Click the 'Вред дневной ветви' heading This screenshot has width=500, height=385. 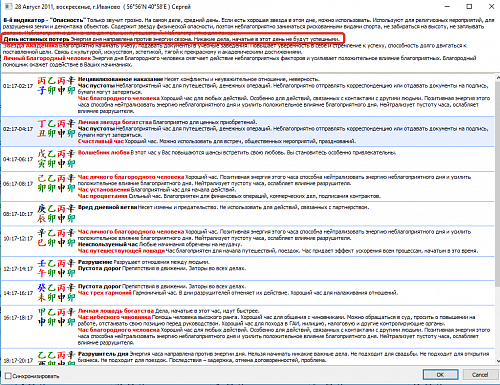click(107, 207)
